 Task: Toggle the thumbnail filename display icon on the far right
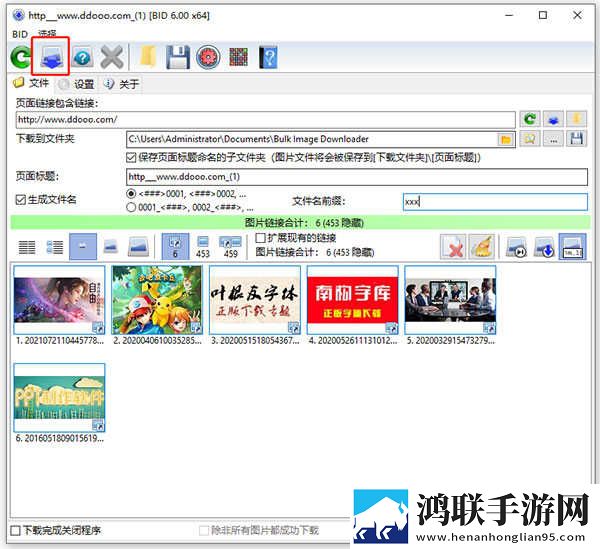(x=572, y=247)
